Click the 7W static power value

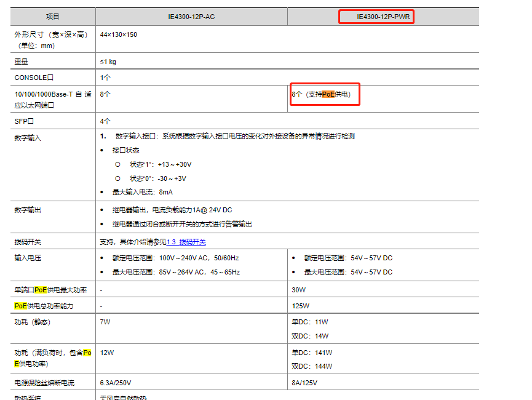pos(105,322)
